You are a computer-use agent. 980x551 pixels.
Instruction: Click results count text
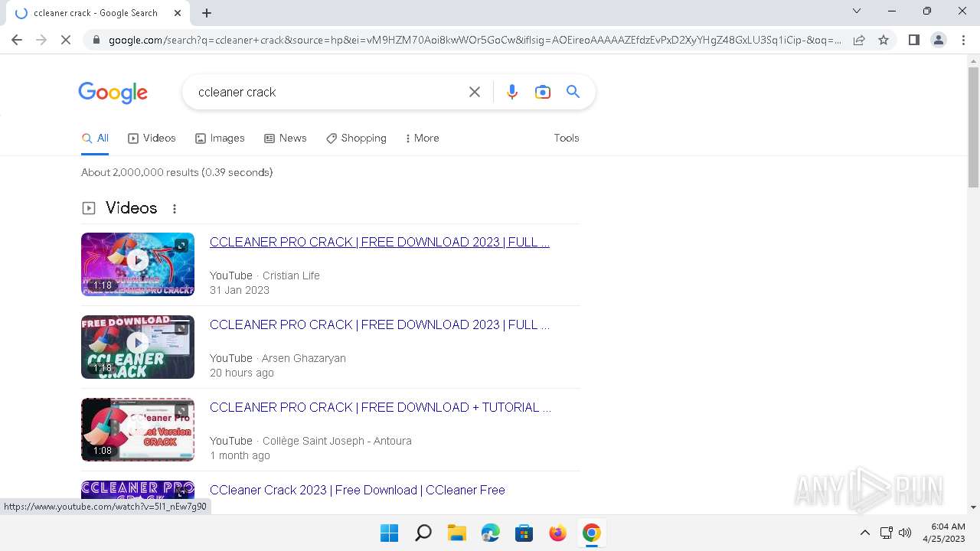177,172
